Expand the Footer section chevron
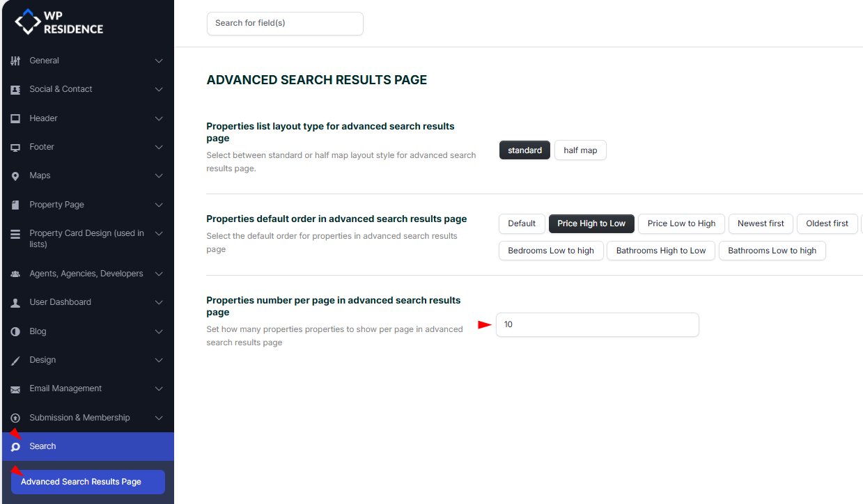863x504 pixels. click(159, 147)
